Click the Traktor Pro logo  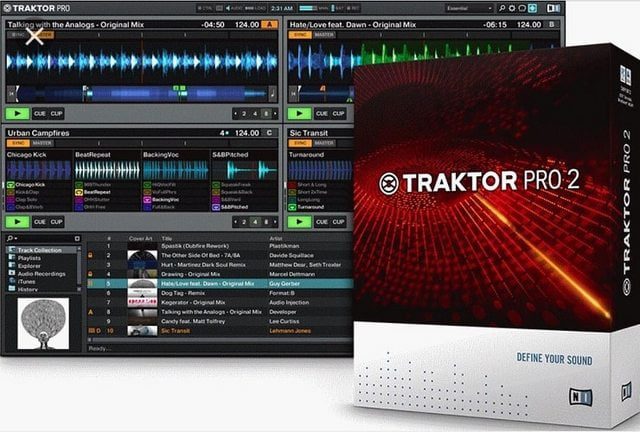(36, 8)
